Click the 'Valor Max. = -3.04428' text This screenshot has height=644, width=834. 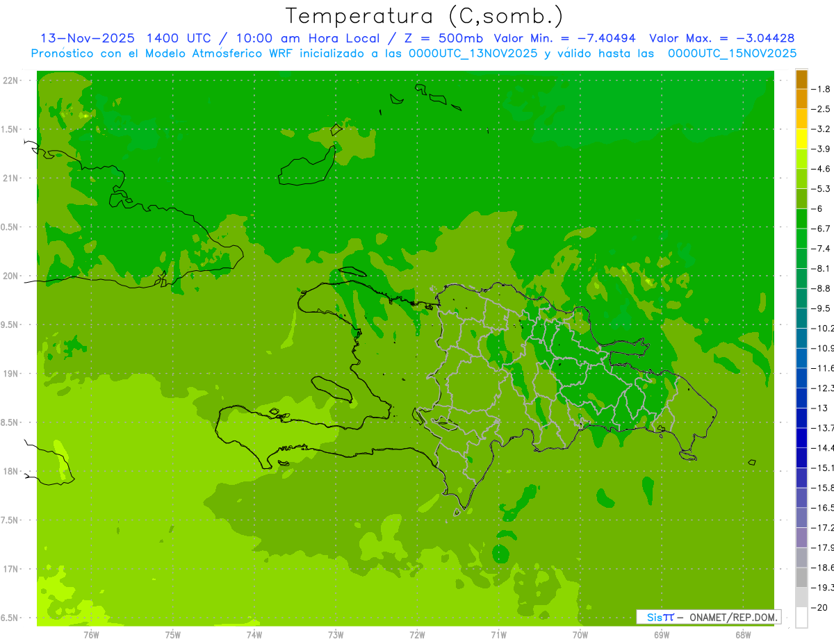click(x=722, y=38)
